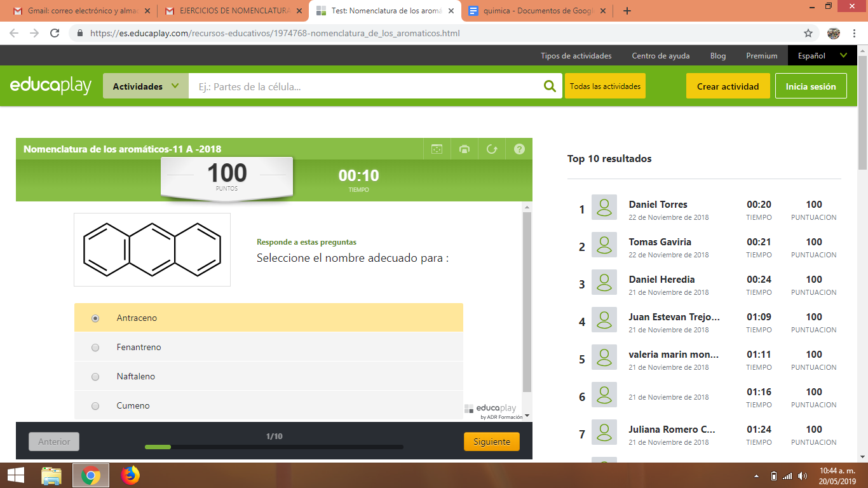Click the Daniel Torres name
This screenshot has width=868, height=488.
(658, 205)
